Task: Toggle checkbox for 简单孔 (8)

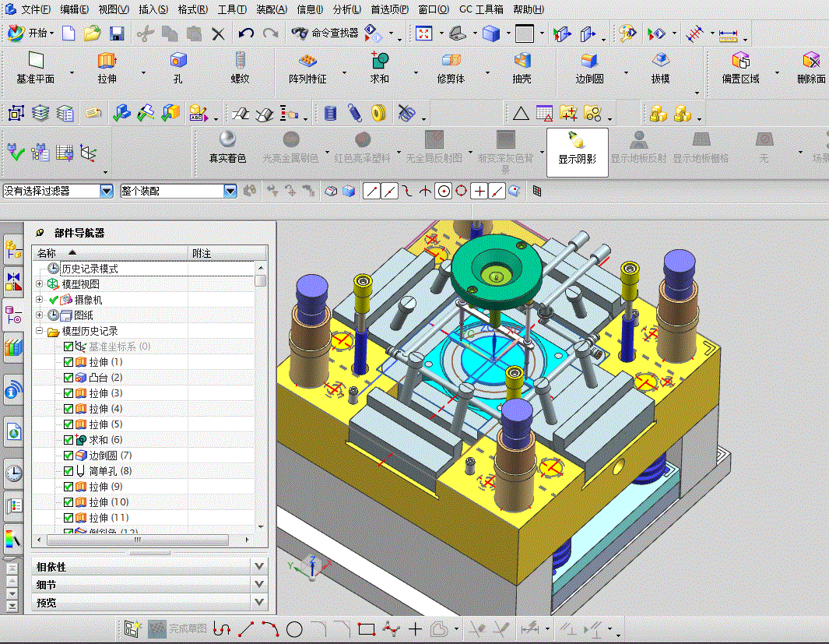Action: pyautogui.click(x=68, y=471)
